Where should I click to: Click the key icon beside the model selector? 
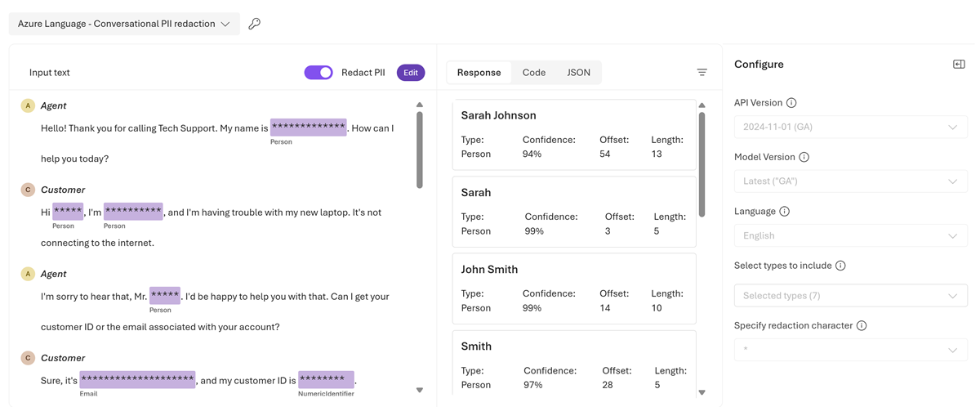pos(255,24)
